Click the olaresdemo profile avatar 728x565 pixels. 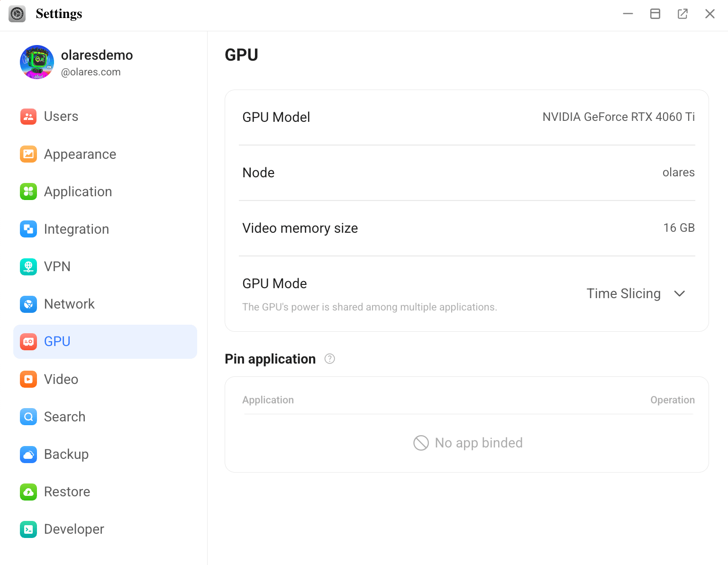(36, 62)
